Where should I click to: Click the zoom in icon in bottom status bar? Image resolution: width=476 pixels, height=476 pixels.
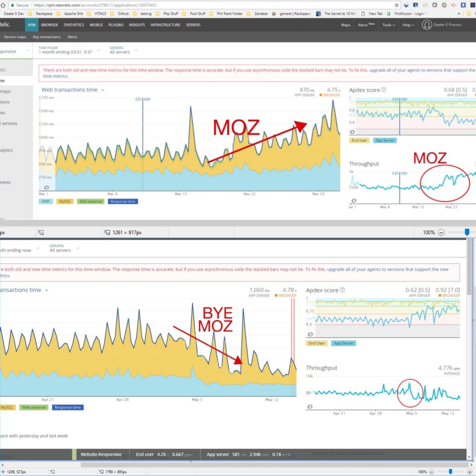tap(469, 472)
